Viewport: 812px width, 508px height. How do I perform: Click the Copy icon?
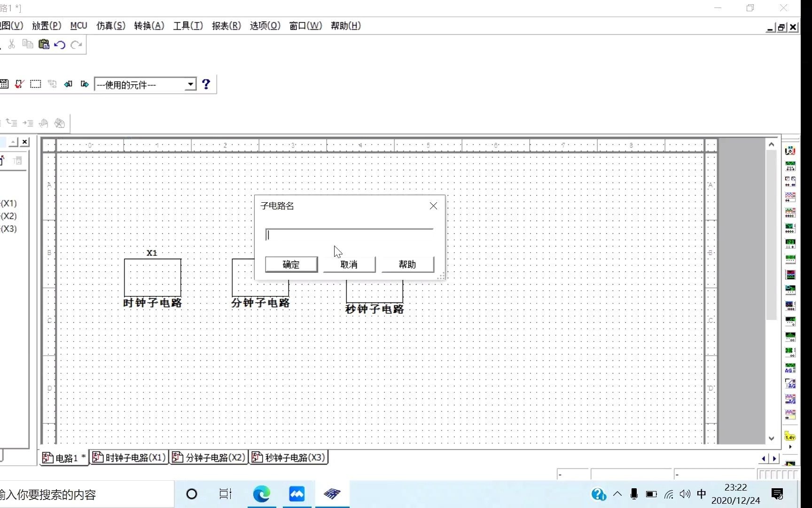coord(28,44)
